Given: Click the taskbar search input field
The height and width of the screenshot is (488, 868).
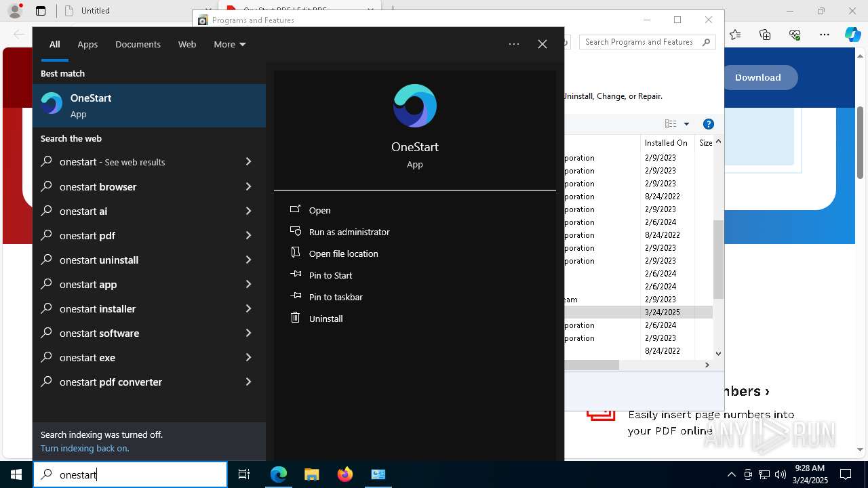Looking at the screenshot, I should 130,474.
